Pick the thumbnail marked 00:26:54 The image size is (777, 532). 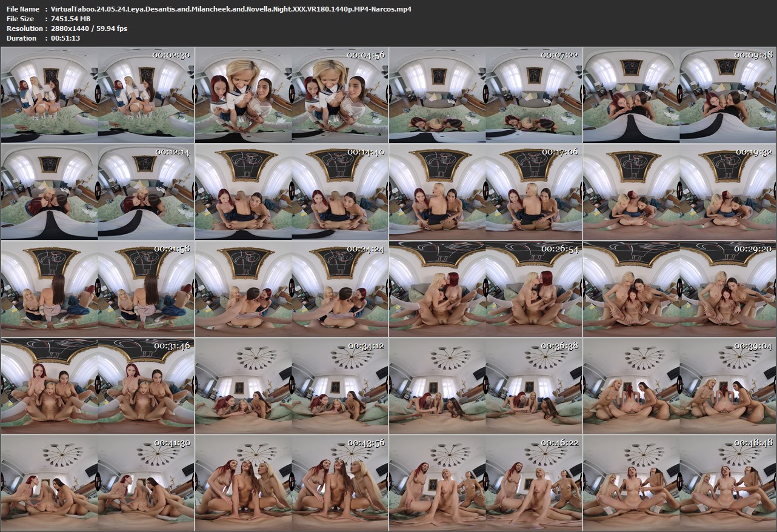485,288
